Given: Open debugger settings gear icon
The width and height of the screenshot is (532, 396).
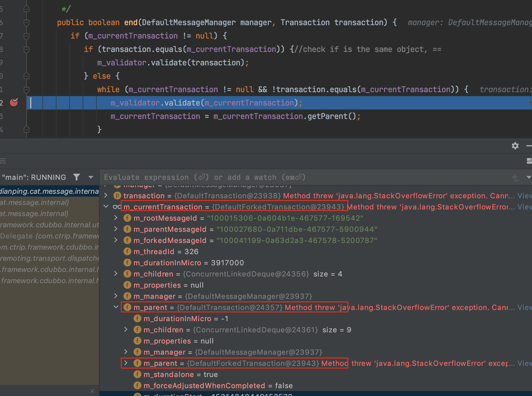Looking at the screenshot, I should tap(515, 146).
